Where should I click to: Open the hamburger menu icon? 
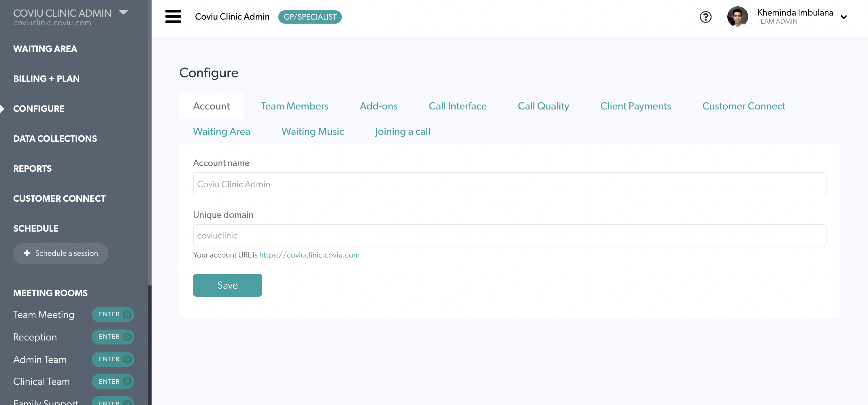[x=173, y=16]
